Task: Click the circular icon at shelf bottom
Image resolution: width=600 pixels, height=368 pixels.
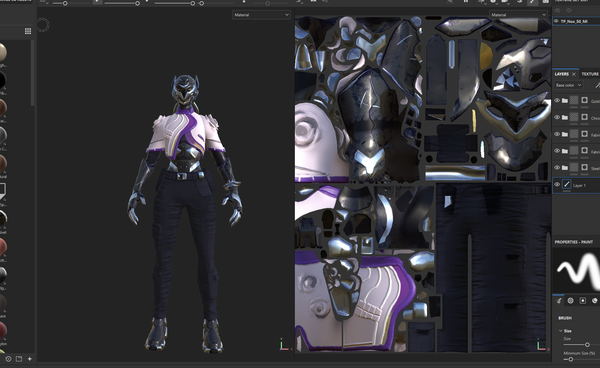Action: pyautogui.click(x=8, y=359)
